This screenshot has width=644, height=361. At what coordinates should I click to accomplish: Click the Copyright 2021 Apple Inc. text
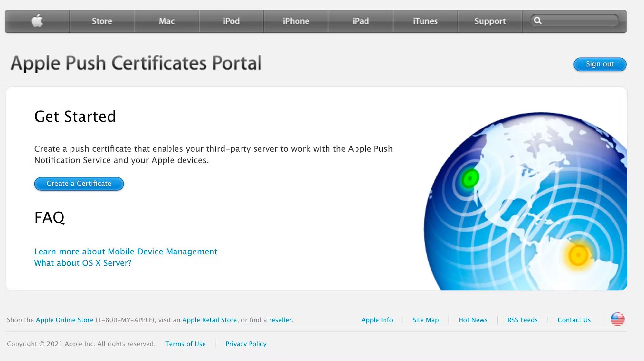(81, 344)
